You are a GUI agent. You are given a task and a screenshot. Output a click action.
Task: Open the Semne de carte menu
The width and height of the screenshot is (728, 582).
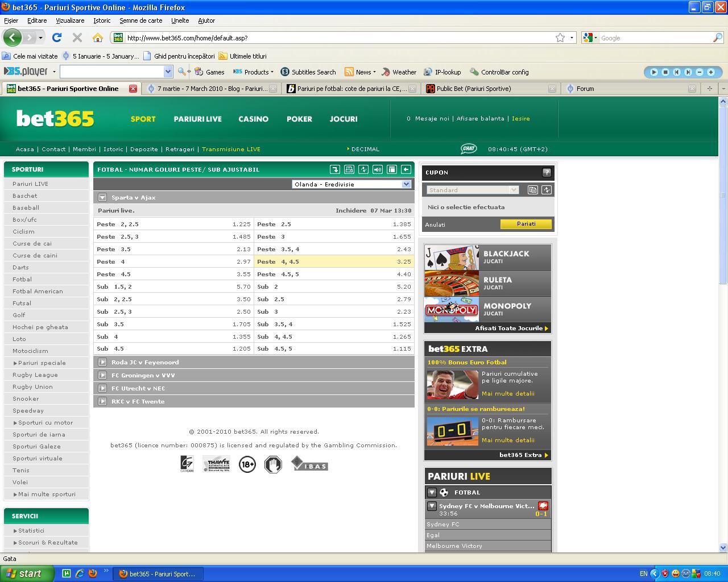point(140,20)
